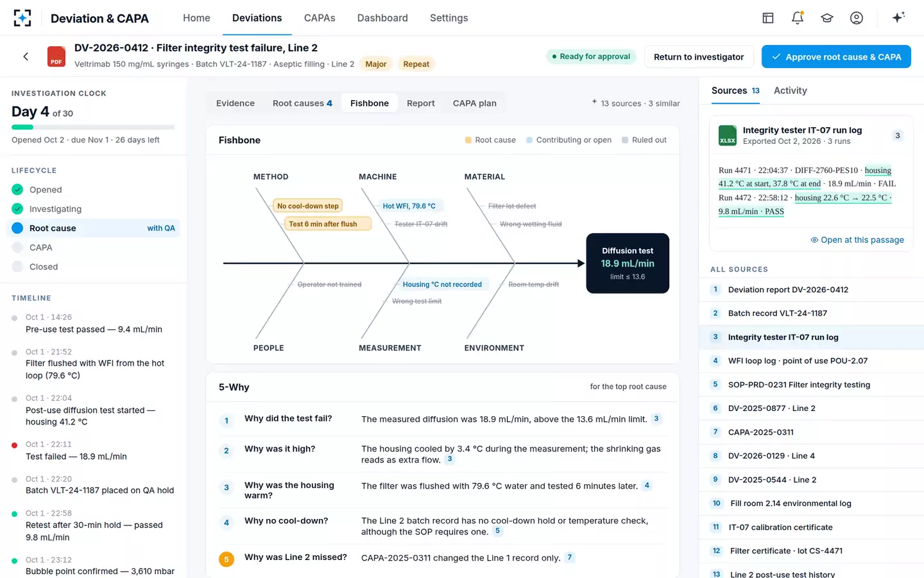This screenshot has height=578, width=924.
Task: Switch to the Activity tab in the right panel
Action: (x=791, y=91)
